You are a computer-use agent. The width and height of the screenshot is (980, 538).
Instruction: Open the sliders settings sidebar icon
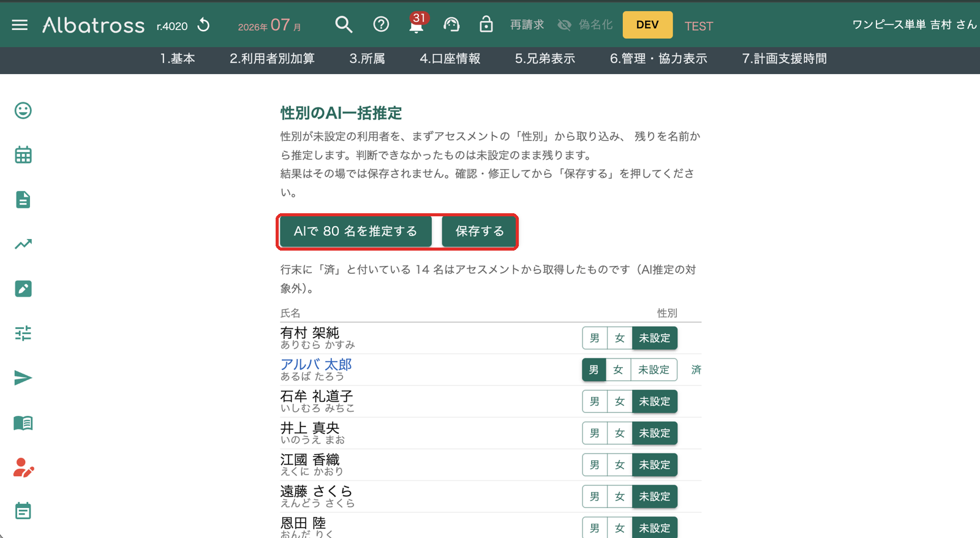[x=23, y=333]
